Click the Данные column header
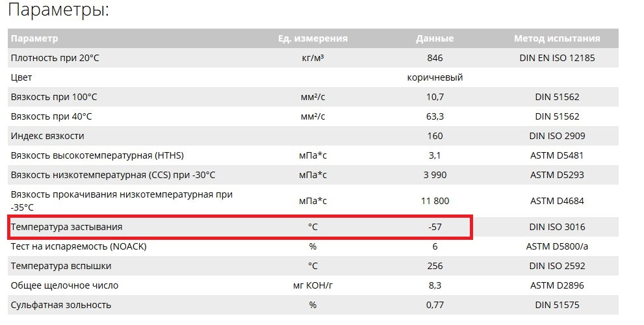Screen dimensions: 644x325 435,38
